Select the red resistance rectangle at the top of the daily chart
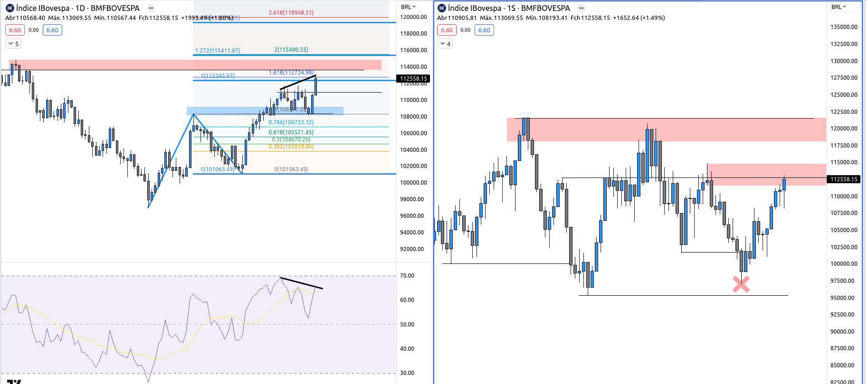868x384 pixels. (x=195, y=65)
